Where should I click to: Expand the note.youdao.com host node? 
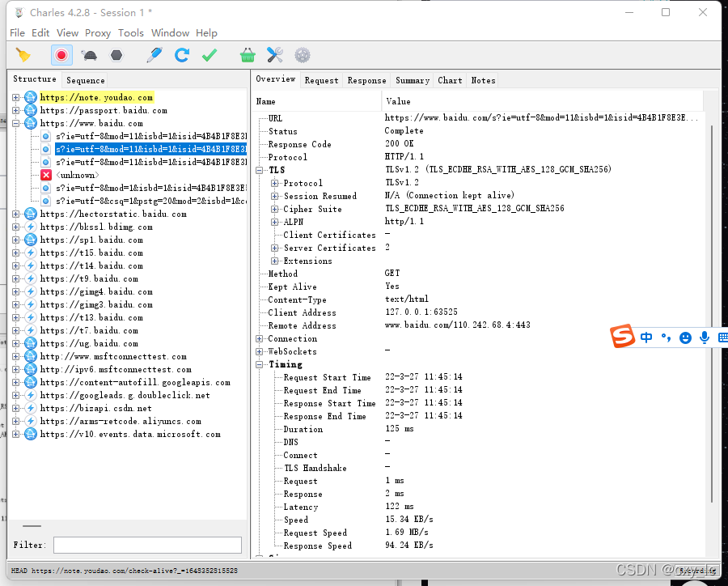pos(16,98)
